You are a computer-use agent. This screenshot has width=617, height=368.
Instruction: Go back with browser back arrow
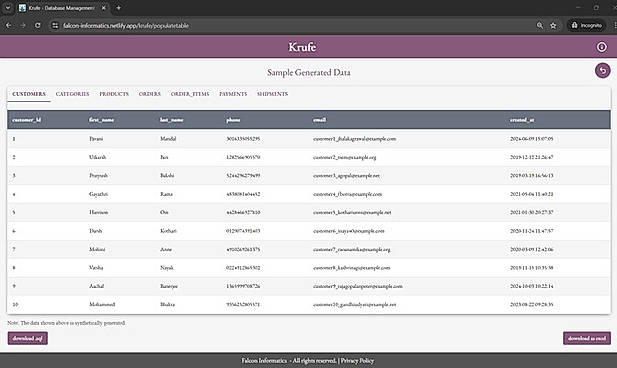8,25
